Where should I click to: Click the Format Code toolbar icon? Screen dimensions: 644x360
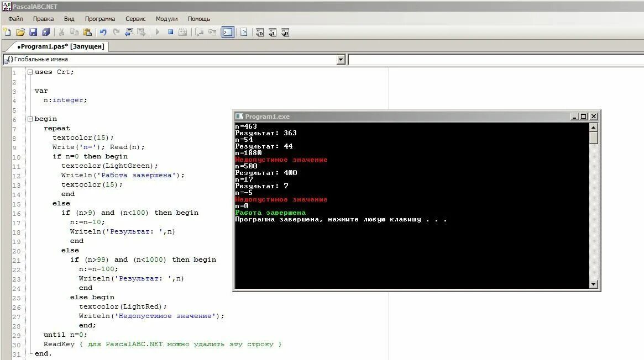pos(244,32)
